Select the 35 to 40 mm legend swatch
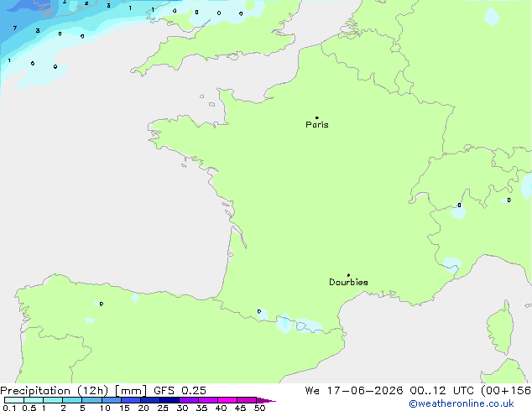The image size is (532, 411). click(x=207, y=400)
